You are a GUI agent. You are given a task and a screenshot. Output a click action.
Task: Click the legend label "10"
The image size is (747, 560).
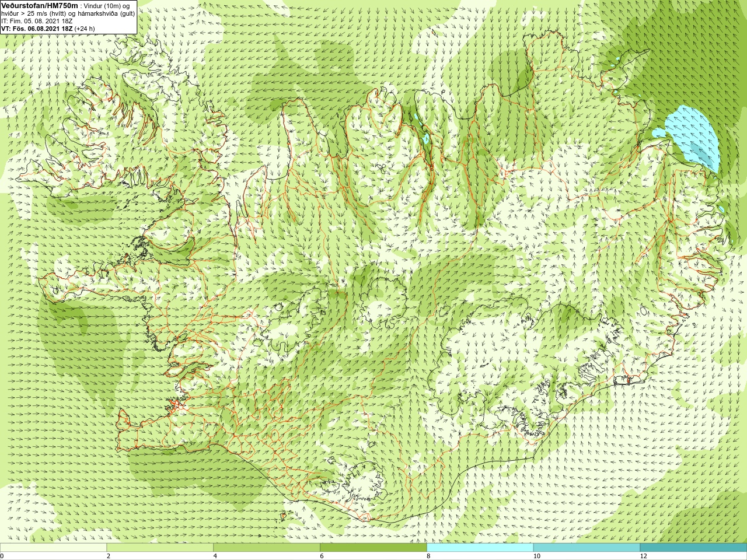coord(537,556)
